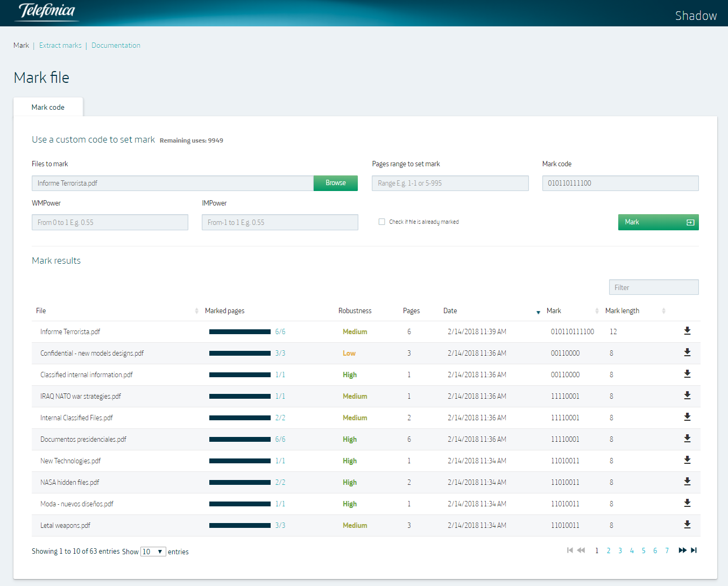Click Low robustness value for Confidential file
This screenshot has height=586, width=728.
tap(349, 353)
